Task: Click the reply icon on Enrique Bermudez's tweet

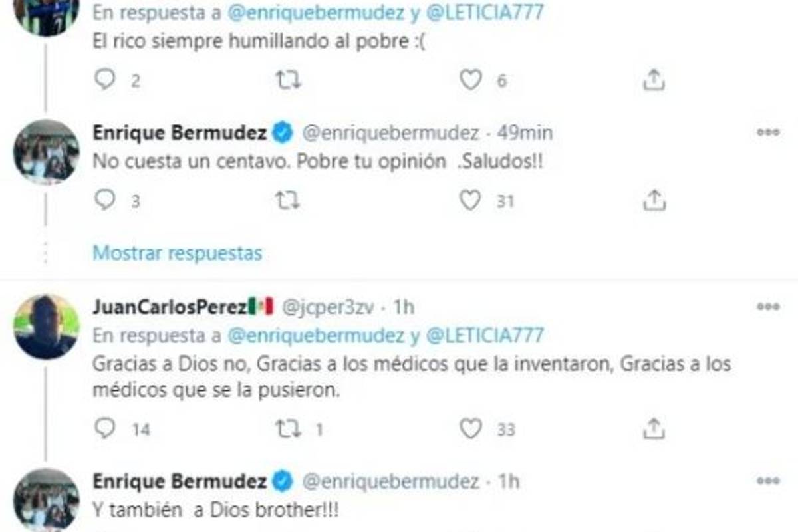Action: click(x=106, y=198)
